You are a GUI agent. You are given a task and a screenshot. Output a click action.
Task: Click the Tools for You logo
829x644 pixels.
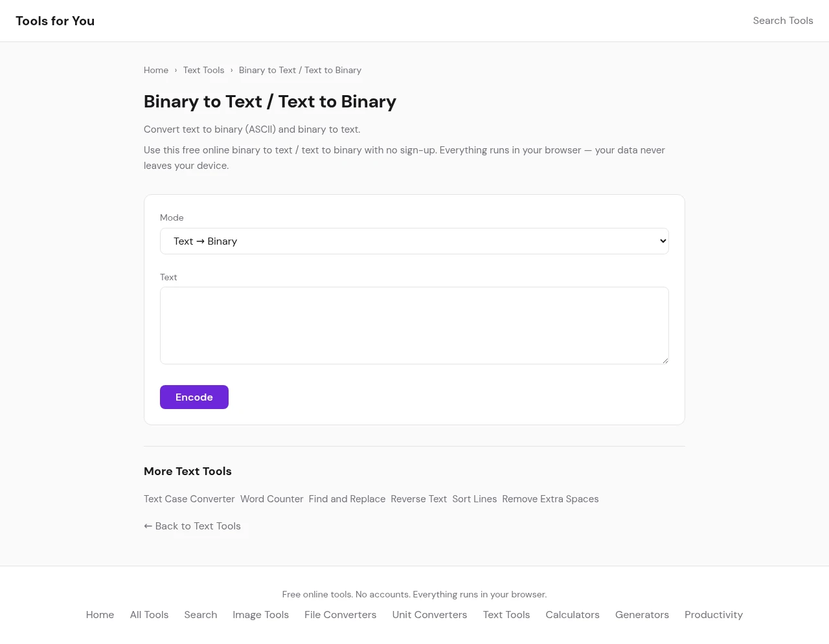55,21
